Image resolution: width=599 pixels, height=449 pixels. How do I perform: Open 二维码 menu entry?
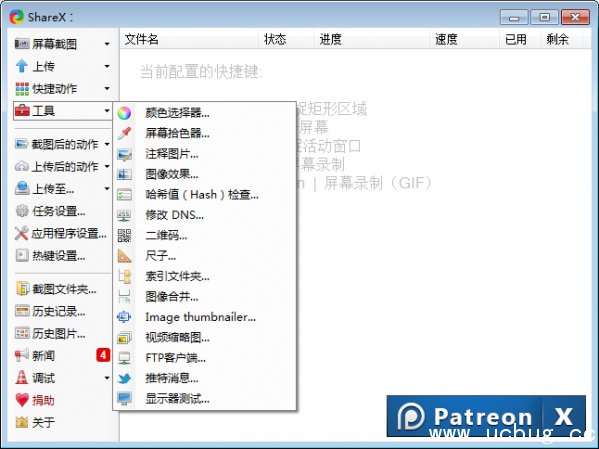[204, 235]
